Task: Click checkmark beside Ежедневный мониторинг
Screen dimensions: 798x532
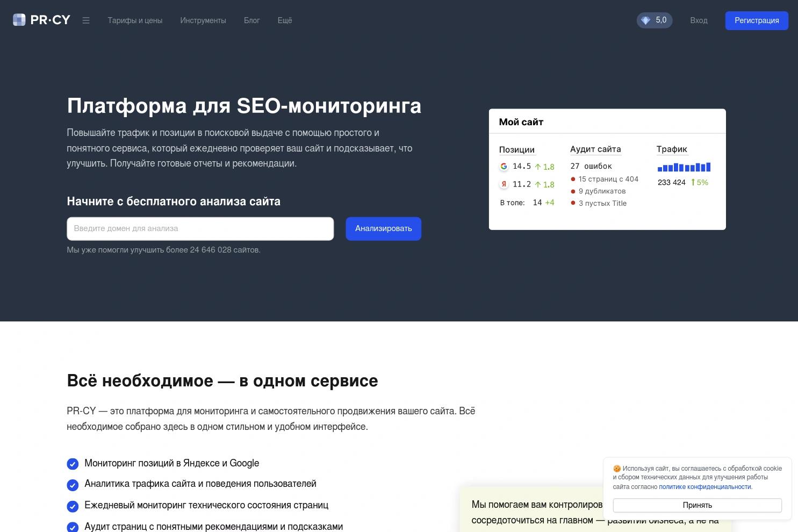Action: click(x=73, y=506)
